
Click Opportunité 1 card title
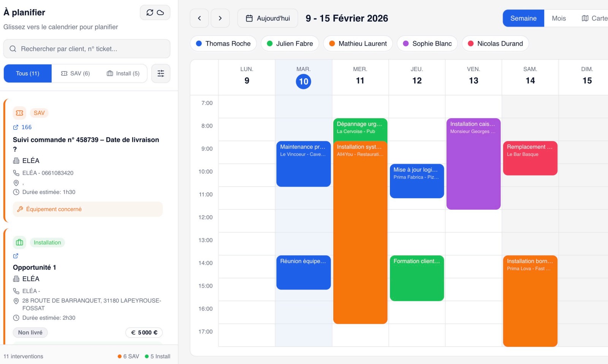(x=35, y=267)
